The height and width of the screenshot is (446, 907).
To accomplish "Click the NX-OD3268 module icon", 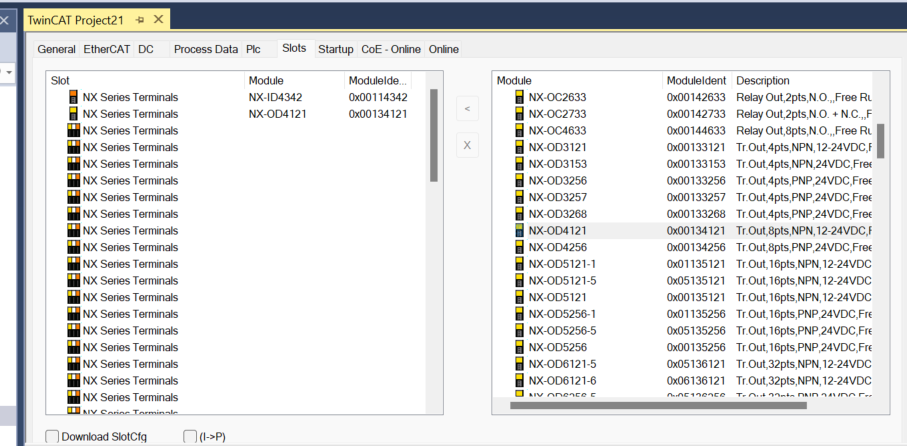I will click(x=519, y=214).
